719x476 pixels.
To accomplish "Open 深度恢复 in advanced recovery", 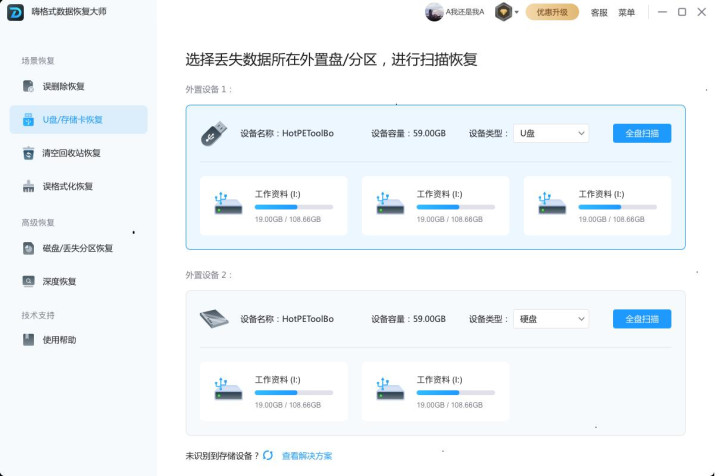I will tap(59, 281).
